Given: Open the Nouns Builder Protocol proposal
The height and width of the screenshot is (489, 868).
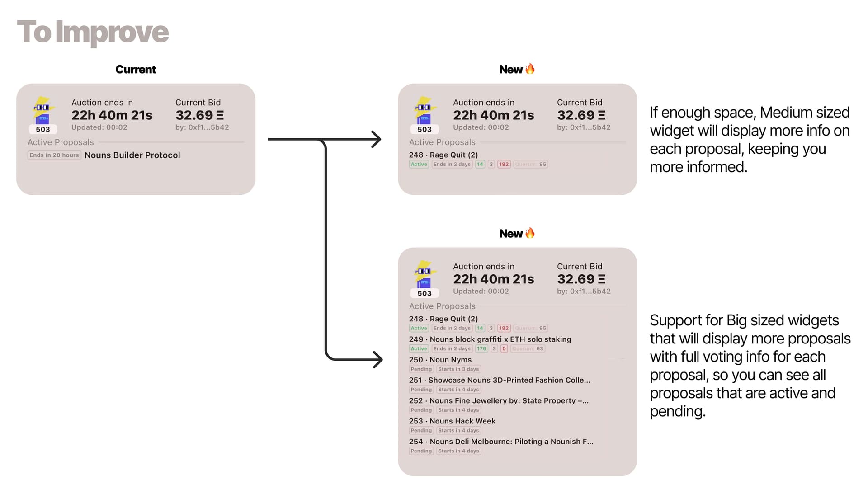Looking at the screenshot, I should (132, 155).
